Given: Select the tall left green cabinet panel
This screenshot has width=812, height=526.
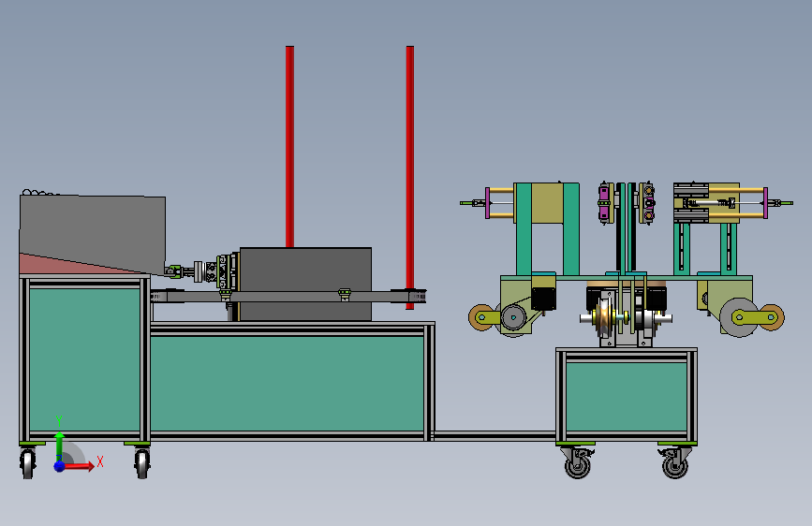Looking at the screenshot, I should [x=84, y=359].
